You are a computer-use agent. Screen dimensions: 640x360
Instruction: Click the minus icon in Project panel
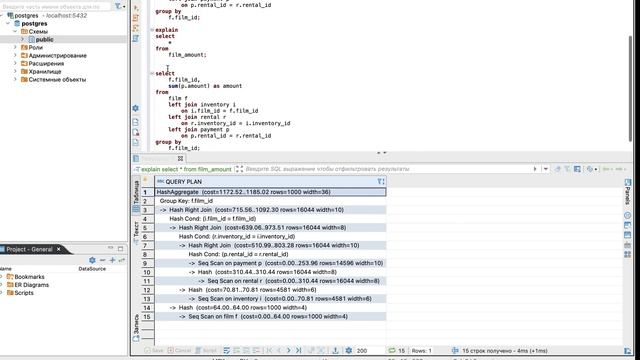102,260
